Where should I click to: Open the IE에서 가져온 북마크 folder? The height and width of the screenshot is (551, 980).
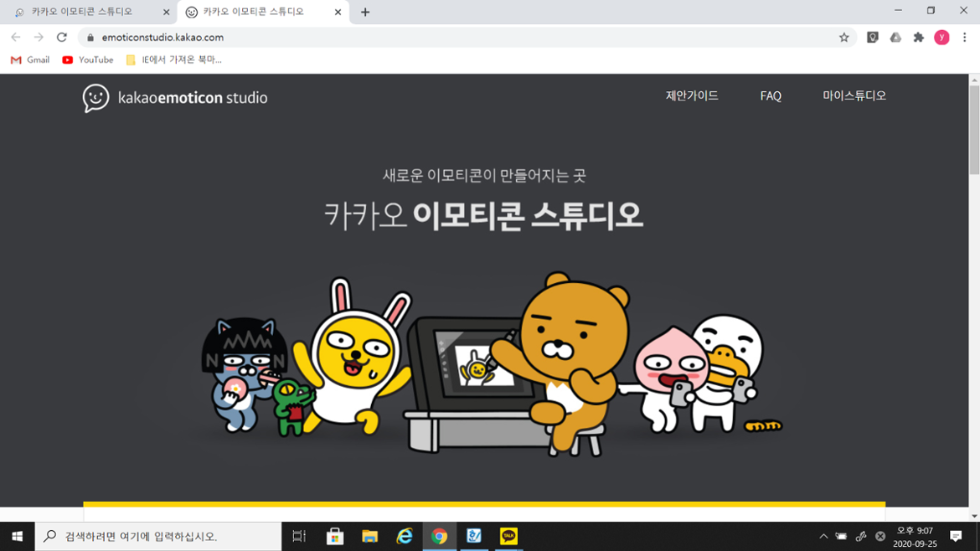tap(173, 60)
